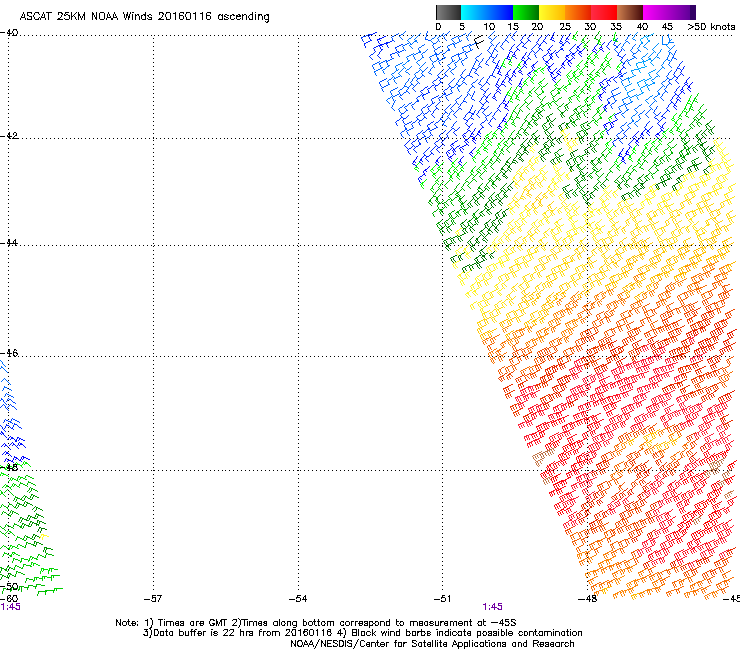Click the note line starting 'Note: 1) Times are GMT'
This screenshot has width=740, height=650.
pos(316,623)
